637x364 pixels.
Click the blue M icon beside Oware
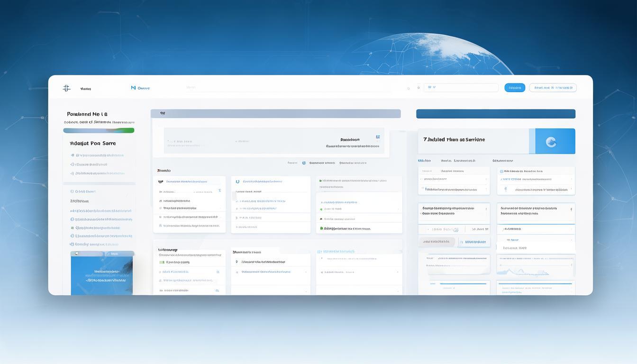(x=133, y=88)
